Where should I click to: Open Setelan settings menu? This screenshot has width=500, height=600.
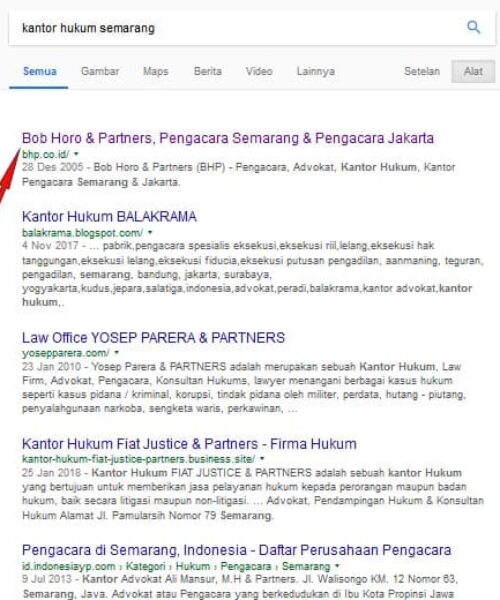click(422, 71)
